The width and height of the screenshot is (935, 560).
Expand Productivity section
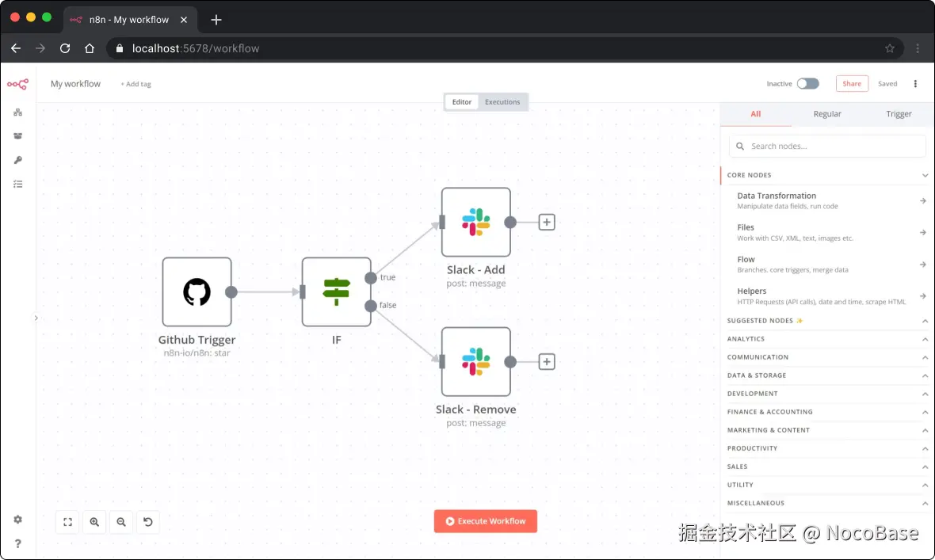827,448
